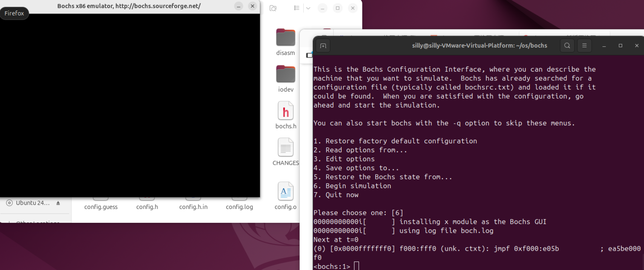Close the terminal window
This screenshot has height=270, width=644.
637,46
